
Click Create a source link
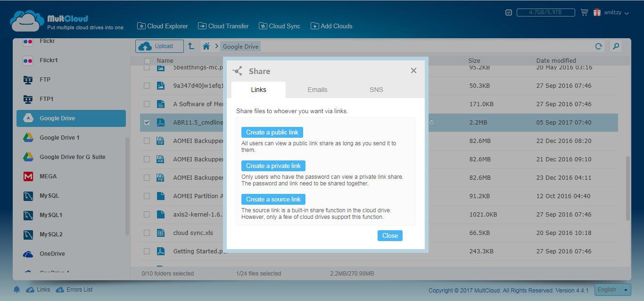point(273,199)
